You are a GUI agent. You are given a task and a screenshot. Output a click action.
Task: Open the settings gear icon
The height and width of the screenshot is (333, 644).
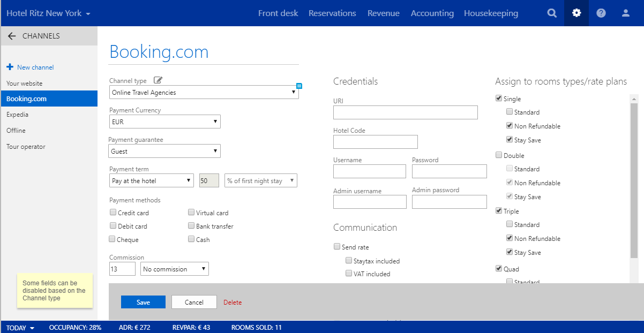(x=576, y=13)
